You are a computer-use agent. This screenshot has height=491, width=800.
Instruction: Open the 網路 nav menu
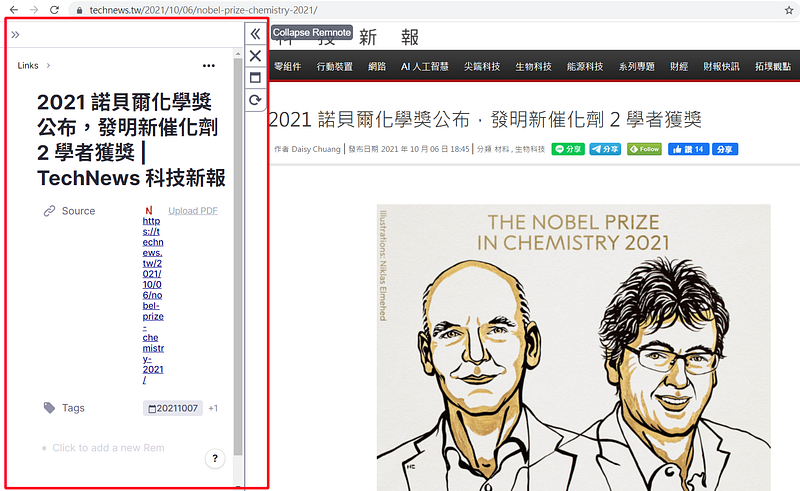tap(377, 66)
